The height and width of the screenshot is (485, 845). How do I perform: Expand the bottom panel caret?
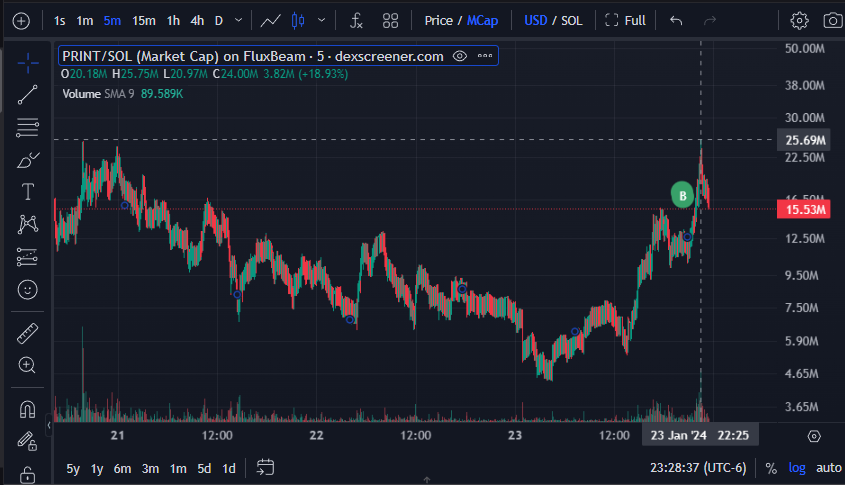tap(427, 479)
